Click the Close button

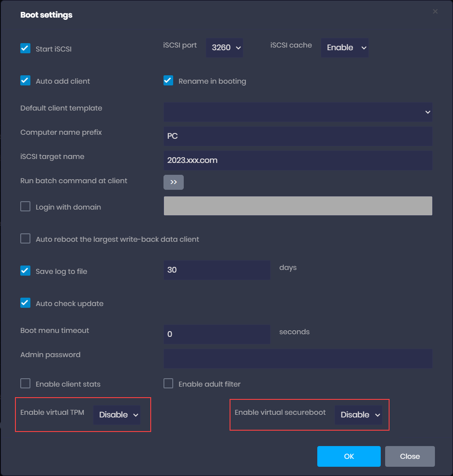(410, 456)
